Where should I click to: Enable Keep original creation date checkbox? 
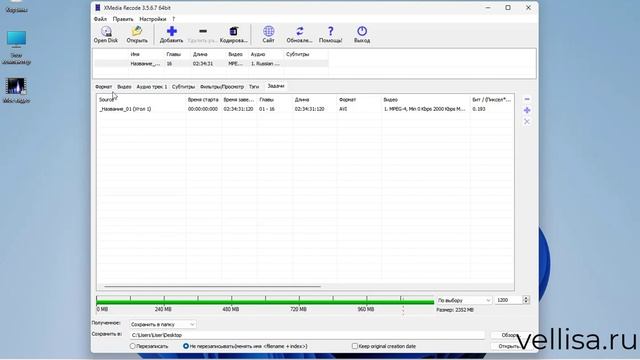[355, 346]
